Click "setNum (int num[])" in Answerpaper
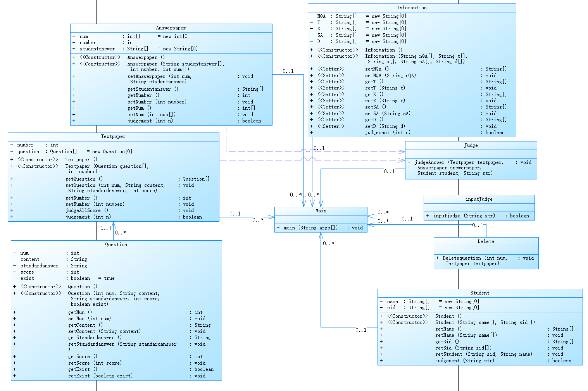588x391 pixels. pos(152,115)
